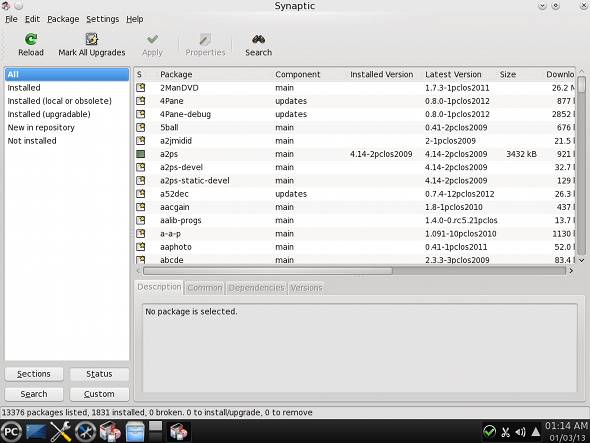Click the Synaptic task entry in taskbar

(178, 432)
